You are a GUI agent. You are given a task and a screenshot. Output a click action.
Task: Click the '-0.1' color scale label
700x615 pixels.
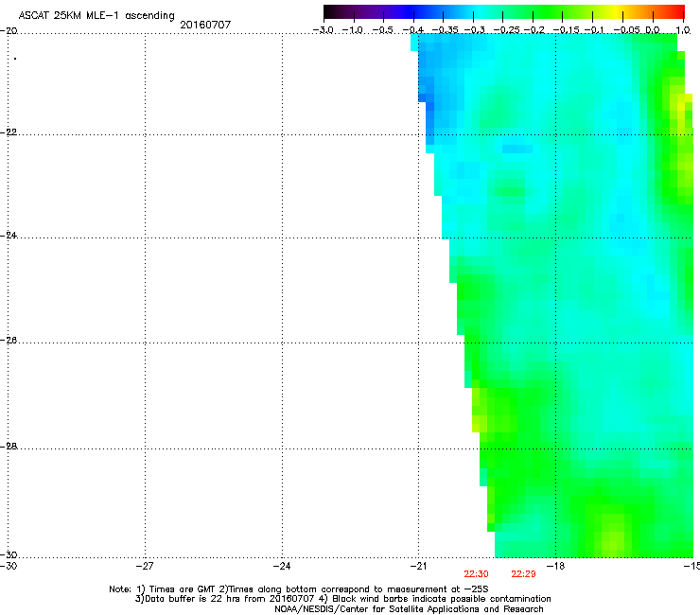pyautogui.click(x=594, y=30)
